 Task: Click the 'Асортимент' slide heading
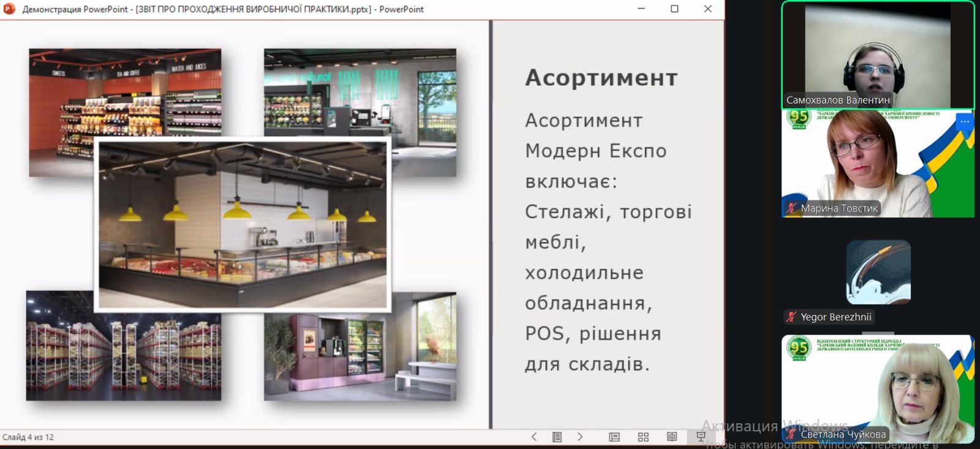coord(601,78)
